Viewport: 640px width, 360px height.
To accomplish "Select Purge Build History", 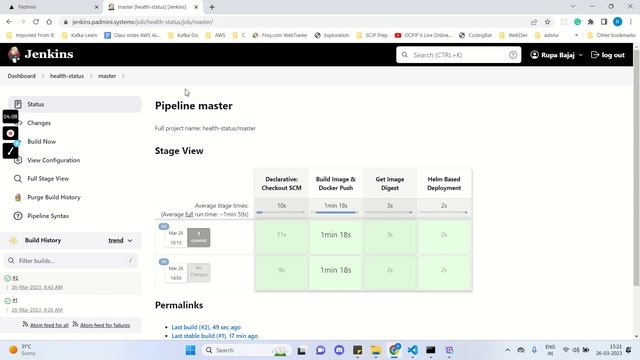I will tap(53, 197).
